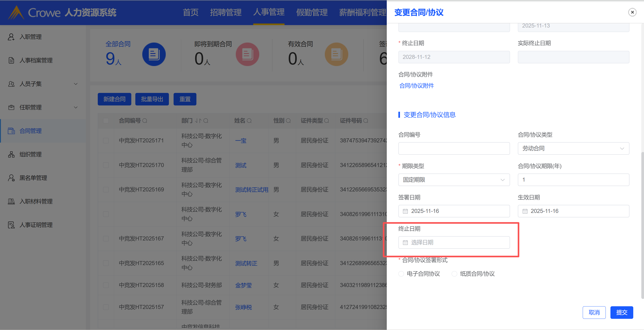644x330 pixels.
Task: Select the 电子合同协议 radio option
Action: pos(401,274)
